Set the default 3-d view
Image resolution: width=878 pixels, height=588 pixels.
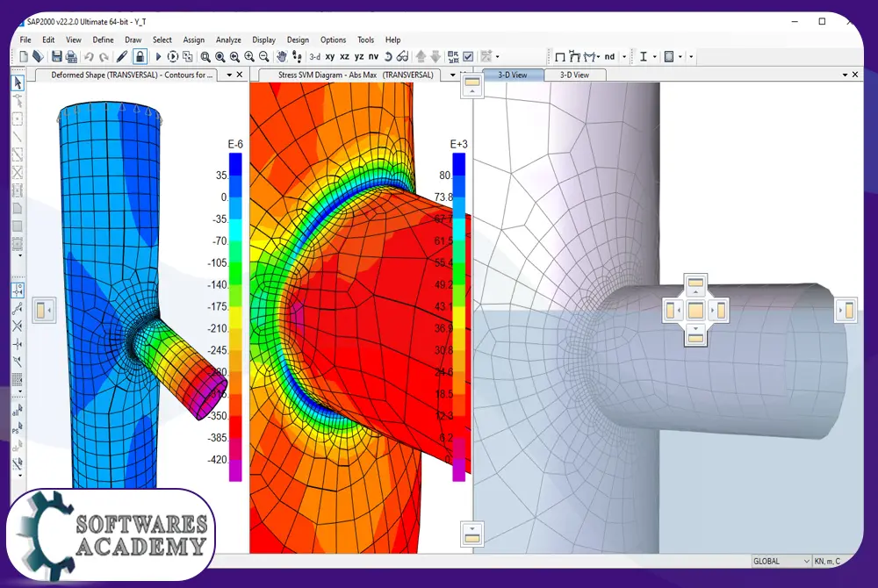click(x=315, y=56)
